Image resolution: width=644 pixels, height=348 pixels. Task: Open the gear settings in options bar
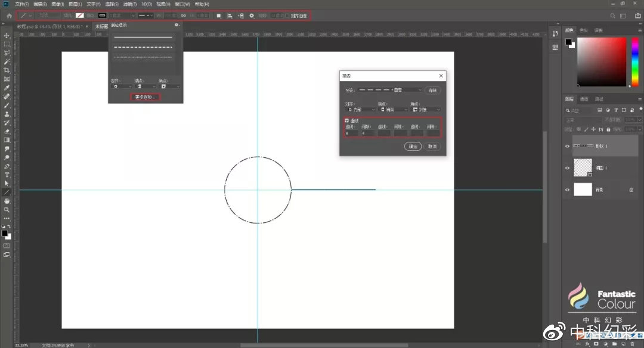click(252, 15)
